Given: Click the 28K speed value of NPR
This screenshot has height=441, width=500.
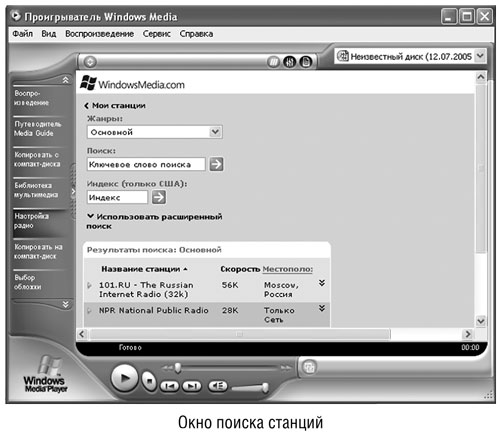Looking at the screenshot, I should (x=230, y=311).
